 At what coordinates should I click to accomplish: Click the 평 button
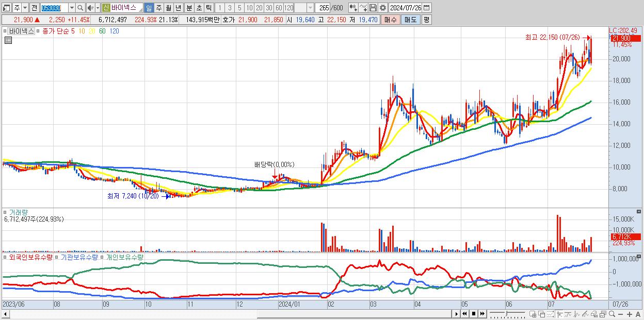(426, 20)
